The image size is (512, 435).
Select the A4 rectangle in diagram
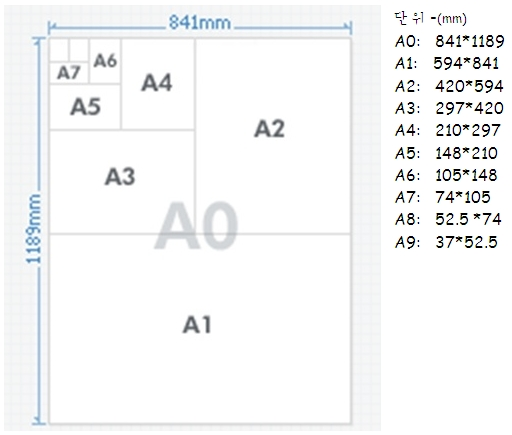pyautogui.click(x=158, y=84)
